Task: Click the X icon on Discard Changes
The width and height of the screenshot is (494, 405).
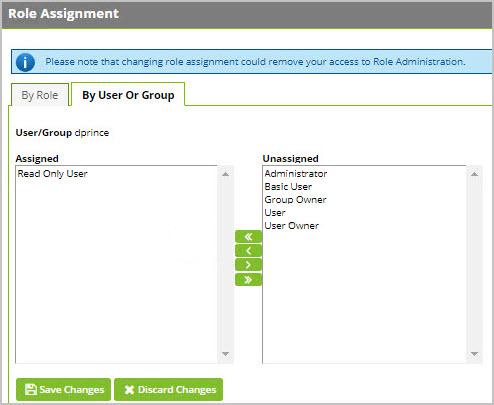Action: (129, 390)
